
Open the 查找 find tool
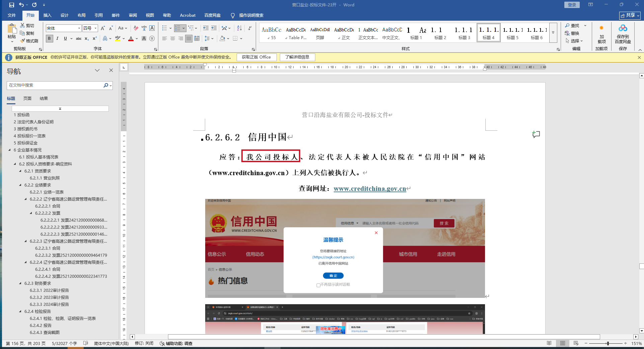(572, 25)
